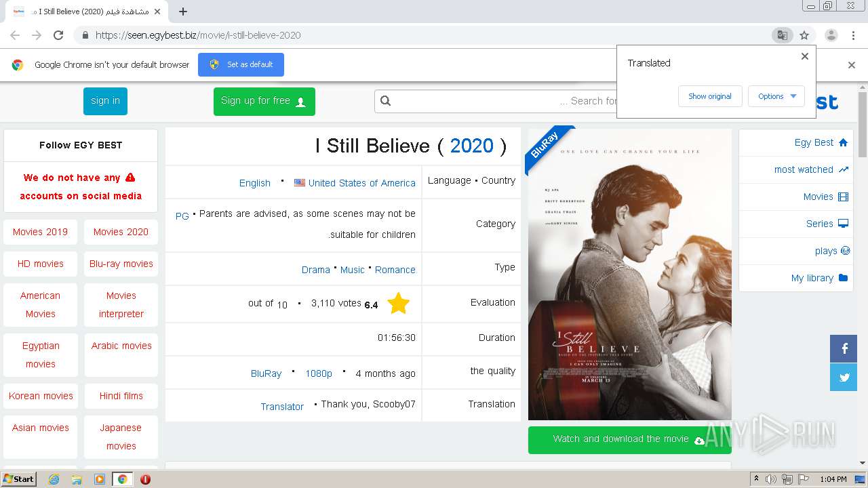
Task: Click the United States flag icon
Action: [x=300, y=182]
